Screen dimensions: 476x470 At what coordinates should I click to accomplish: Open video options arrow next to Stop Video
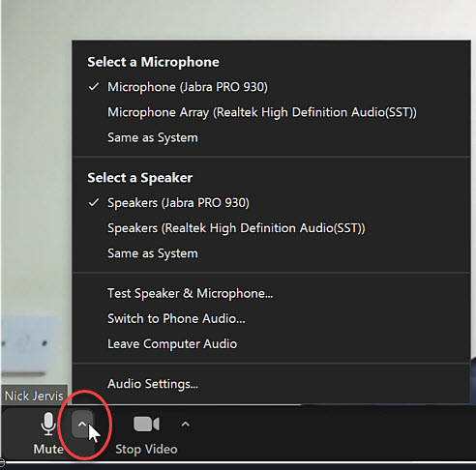tap(185, 424)
